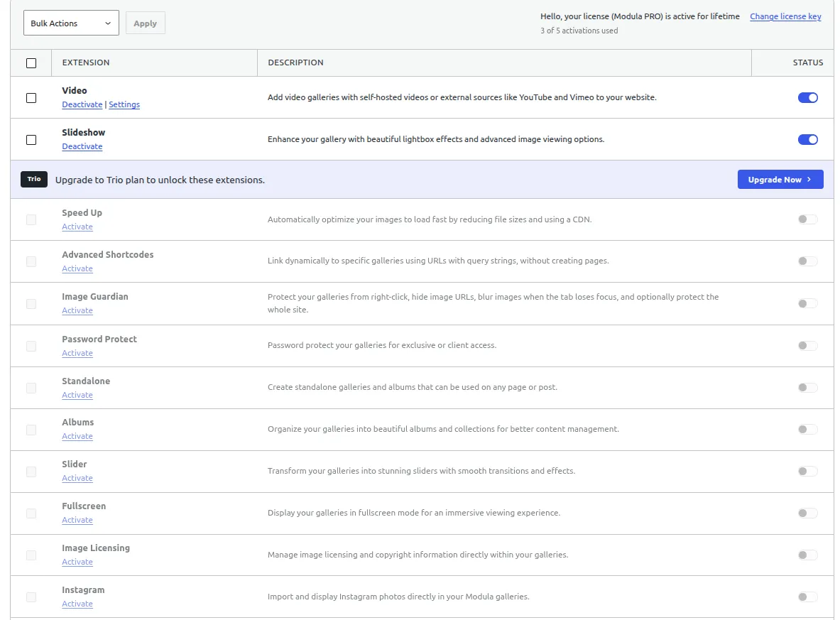Click the license active for lifetime message
The image size is (840, 620).
coord(640,16)
